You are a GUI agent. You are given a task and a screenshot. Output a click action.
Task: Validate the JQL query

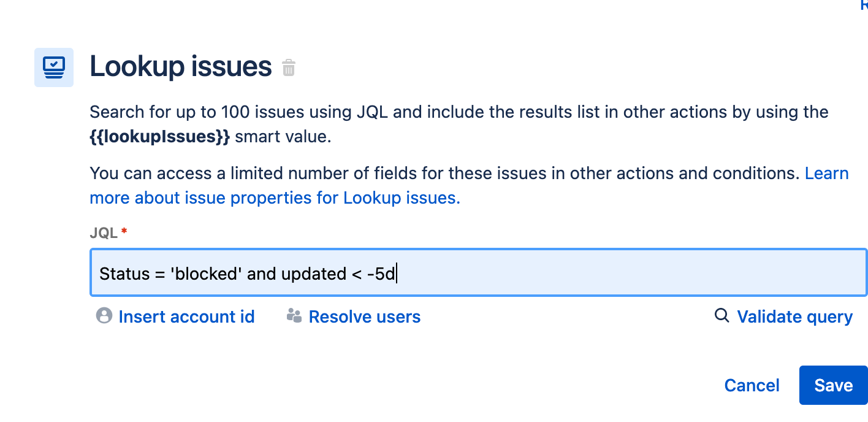795,316
